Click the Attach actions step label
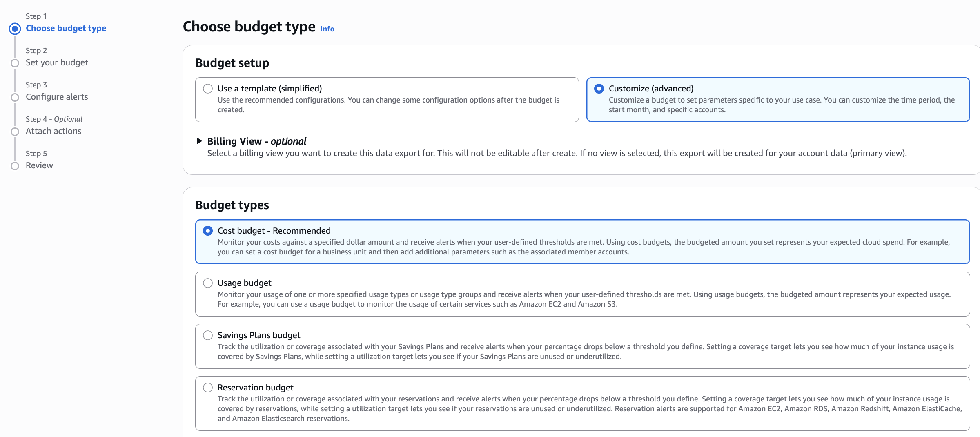 53,131
